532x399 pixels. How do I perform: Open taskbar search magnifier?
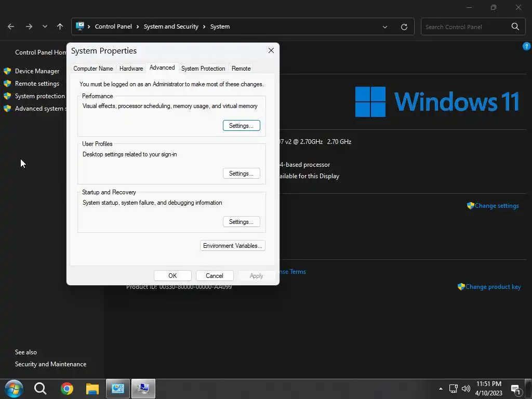pyautogui.click(x=41, y=389)
